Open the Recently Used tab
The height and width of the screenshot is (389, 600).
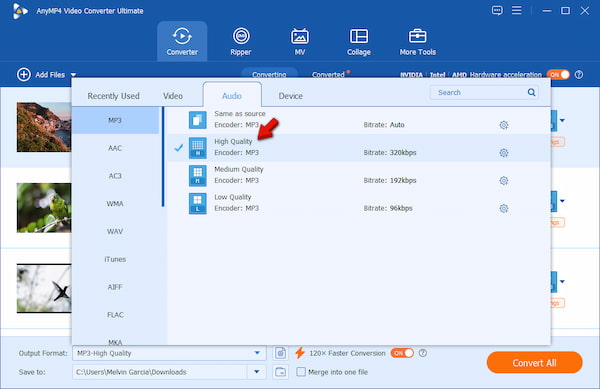pos(113,96)
